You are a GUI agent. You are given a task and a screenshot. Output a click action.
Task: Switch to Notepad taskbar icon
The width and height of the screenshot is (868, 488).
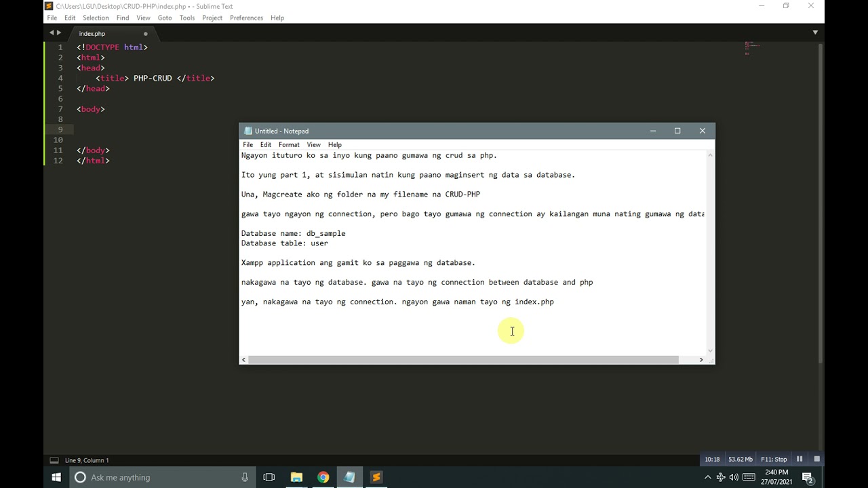click(350, 477)
